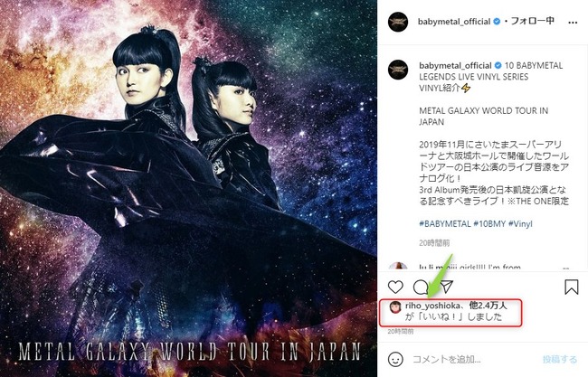Toggle the フォロー中 following status

coord(533,21)
